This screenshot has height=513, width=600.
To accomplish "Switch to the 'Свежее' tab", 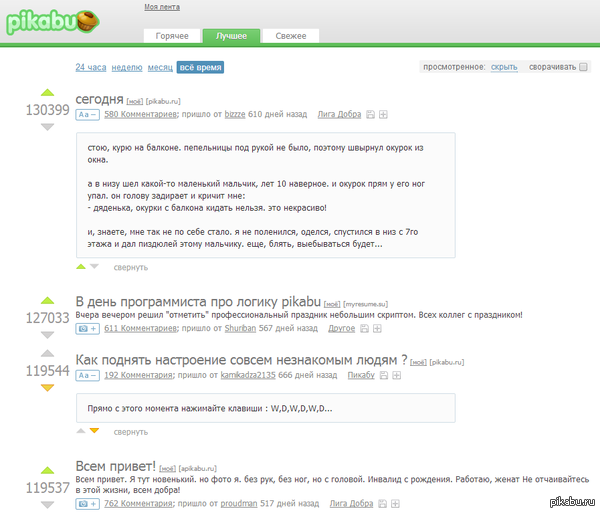I will [x=291, y=36].
